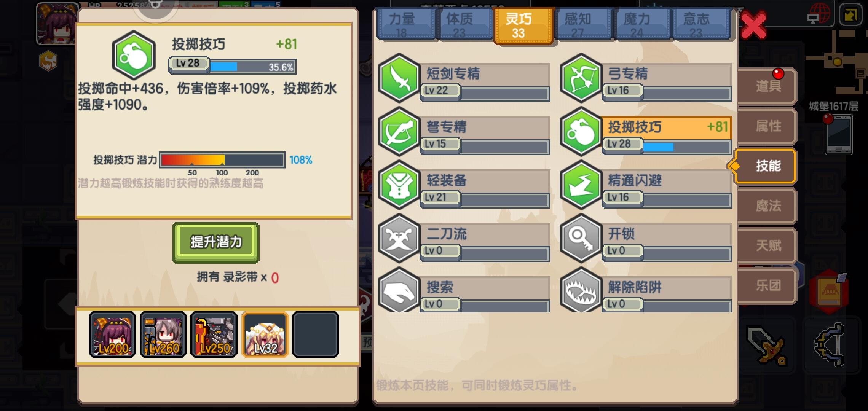Open the 道具 items side menu

(x=767, y=86)
